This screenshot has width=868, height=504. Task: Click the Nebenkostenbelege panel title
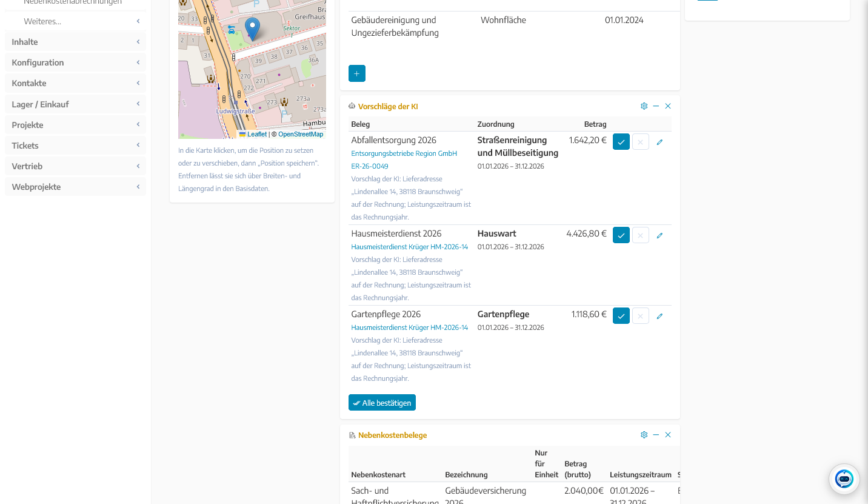point(393,435)
